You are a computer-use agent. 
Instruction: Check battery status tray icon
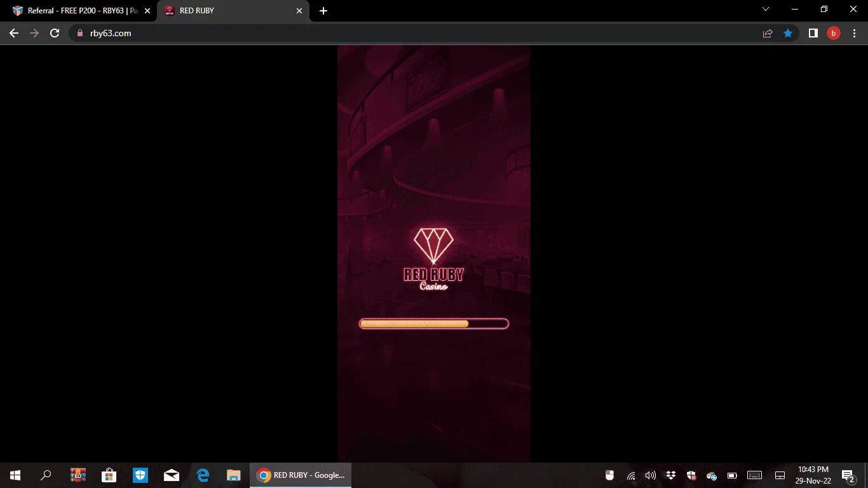click(x=732, y=475)
